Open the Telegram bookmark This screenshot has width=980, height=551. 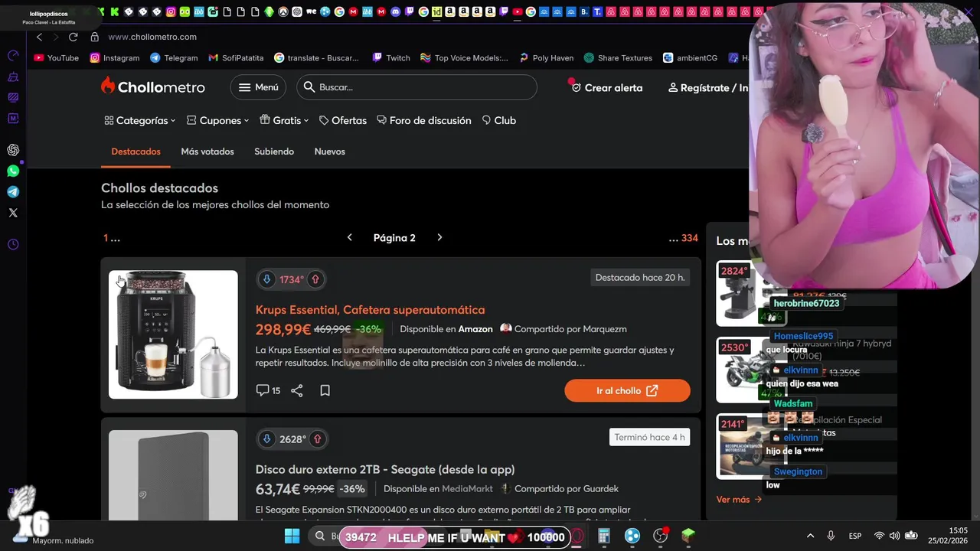[x=174, y=57]
